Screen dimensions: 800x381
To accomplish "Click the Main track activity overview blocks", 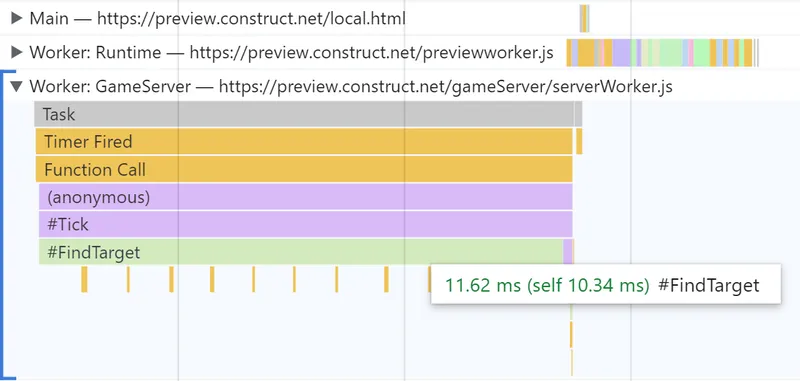I will (x=584, y=18).
